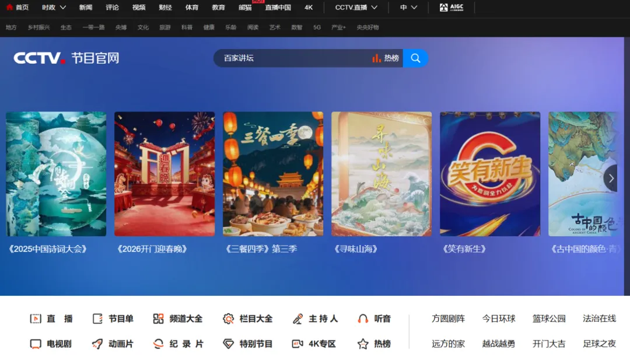This screenshot has height=364, width=630.
Task: Open the 乡村振兴 sub-navigation link
Action: [x=38, y=27]
